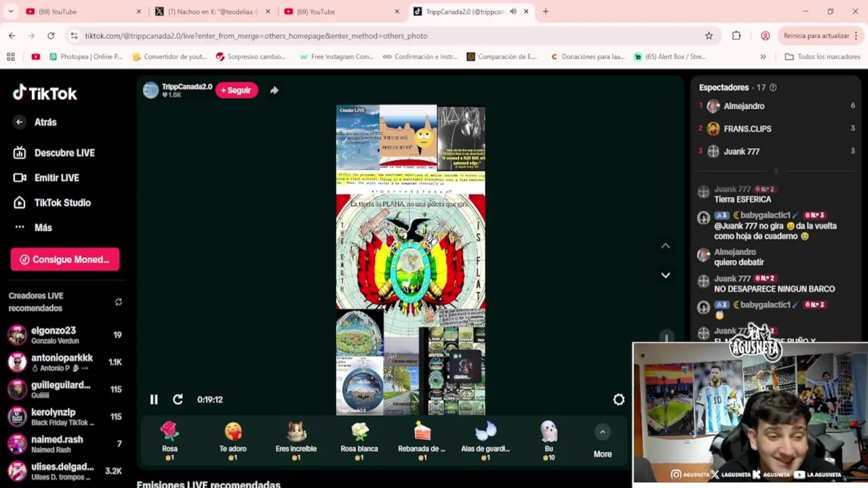View site information icon in address bar

click(x=74, y=36)
